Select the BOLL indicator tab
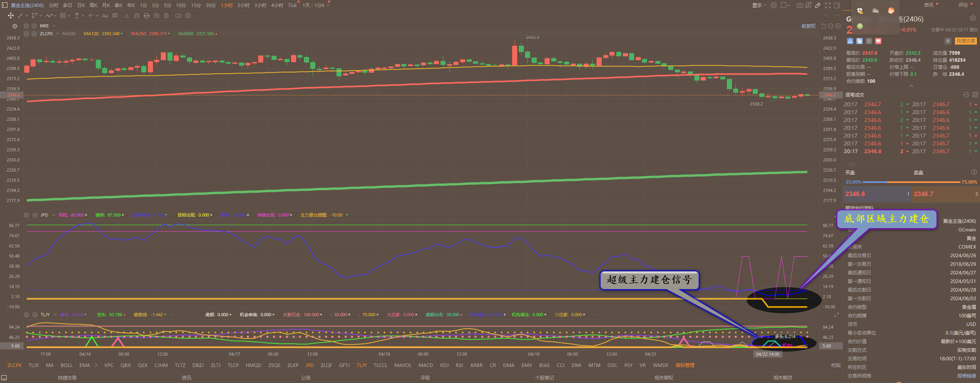This screenshot has width=980, height=383. click(67, 365)
